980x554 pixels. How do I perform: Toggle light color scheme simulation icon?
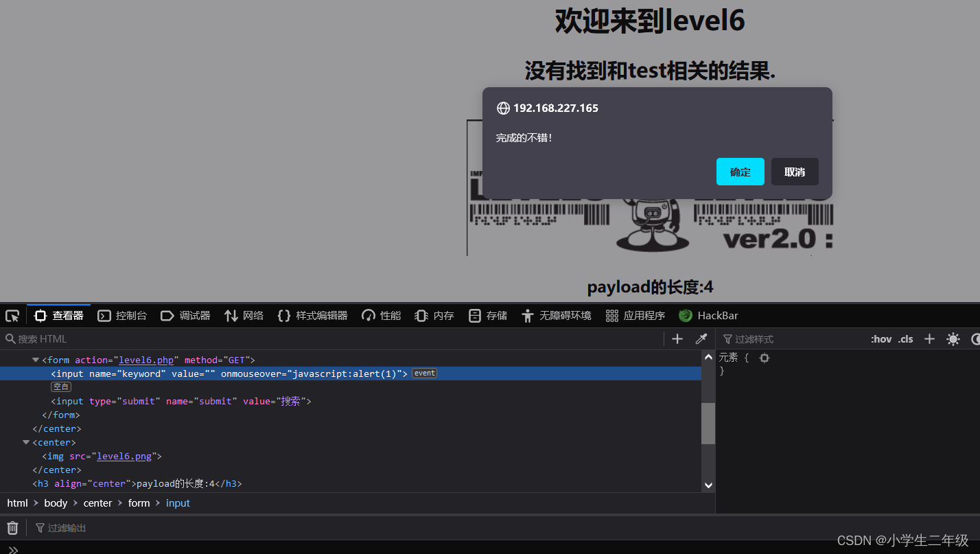pos(953,339)
